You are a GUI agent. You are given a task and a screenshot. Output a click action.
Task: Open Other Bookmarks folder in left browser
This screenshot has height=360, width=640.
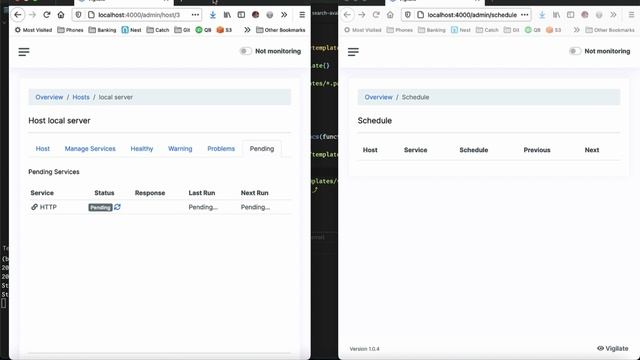tap(281, 30)
